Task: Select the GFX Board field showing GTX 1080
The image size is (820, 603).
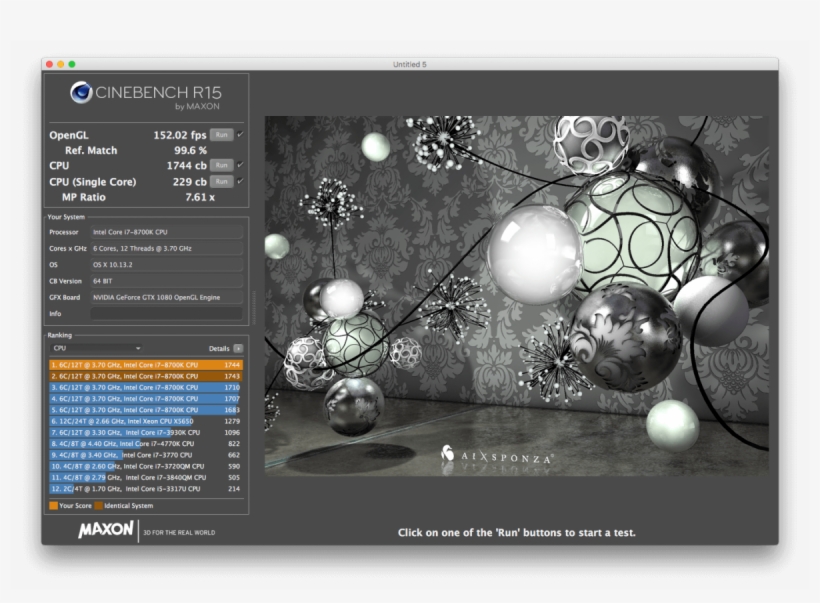Action: point(165,296)
